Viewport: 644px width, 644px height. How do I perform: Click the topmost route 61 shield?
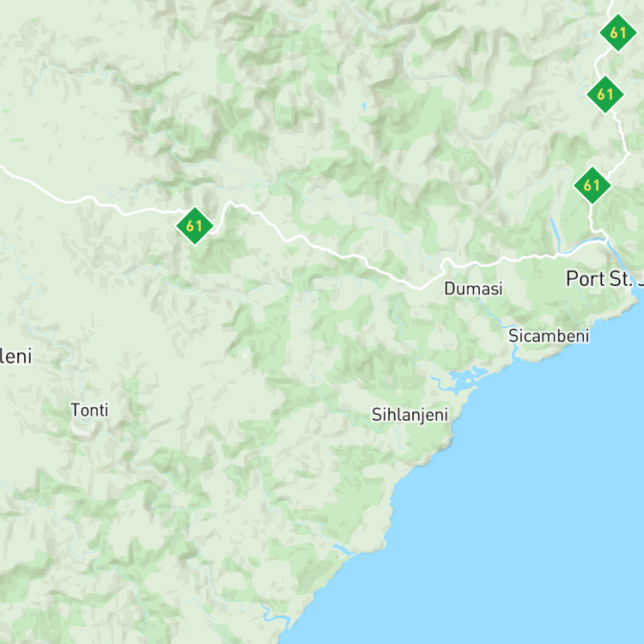pyautogui.click(x=617, y=33)
